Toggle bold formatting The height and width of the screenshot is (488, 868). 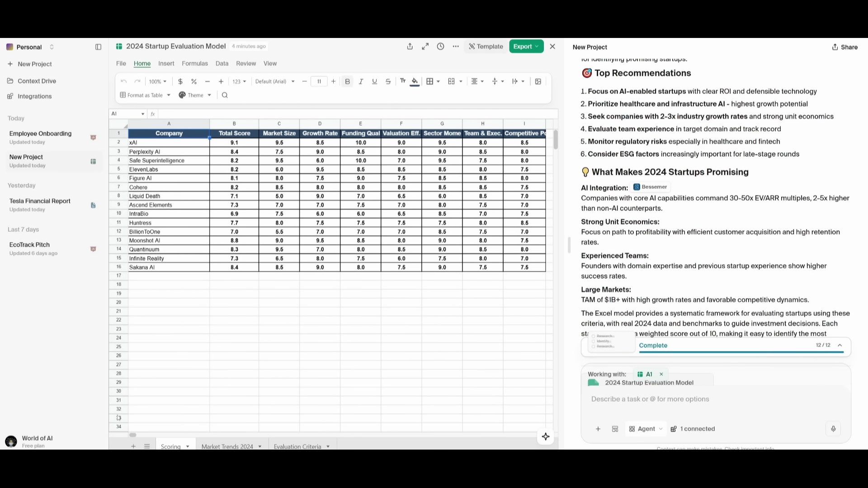point(347,82)
